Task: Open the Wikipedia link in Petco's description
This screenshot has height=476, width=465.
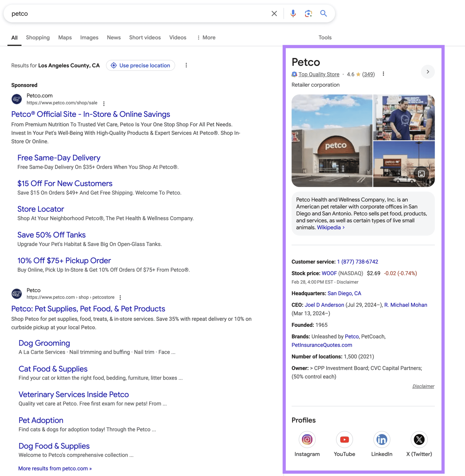Action: (x=329, y=227)
